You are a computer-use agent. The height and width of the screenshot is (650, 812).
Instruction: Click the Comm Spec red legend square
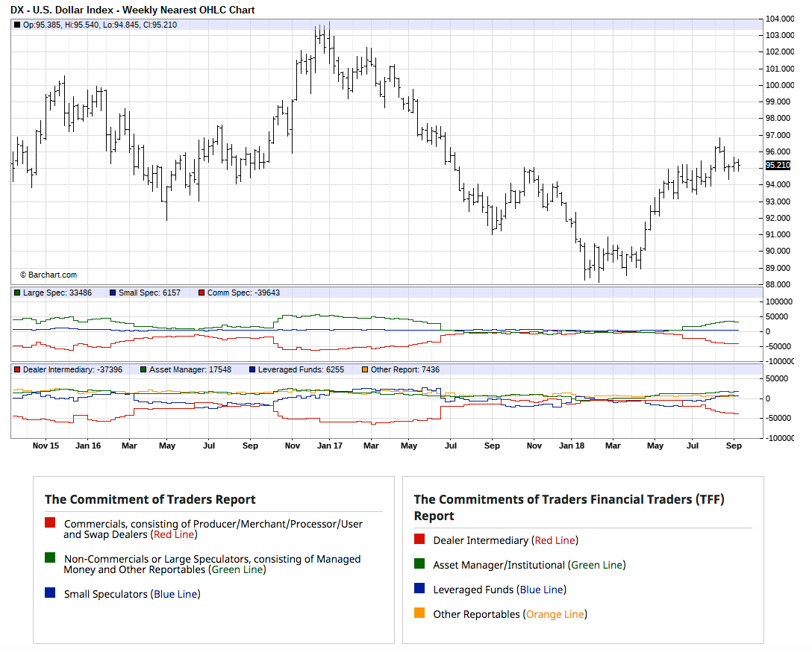pyautogui.click(x=202, y=293)
